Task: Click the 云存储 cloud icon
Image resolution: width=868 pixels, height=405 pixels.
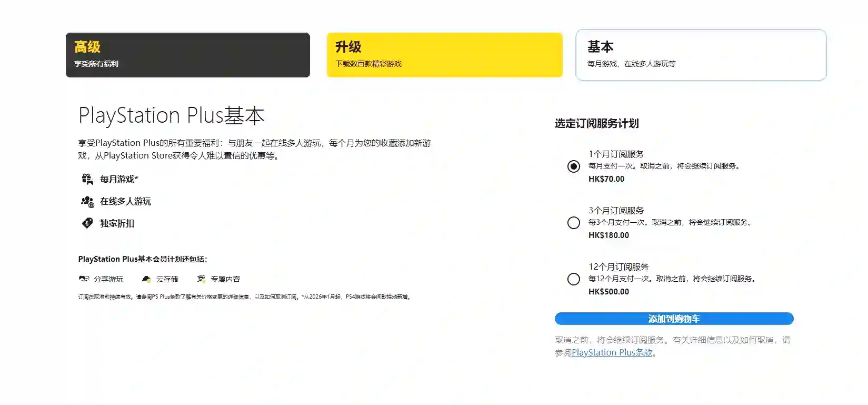Action: 147,279
